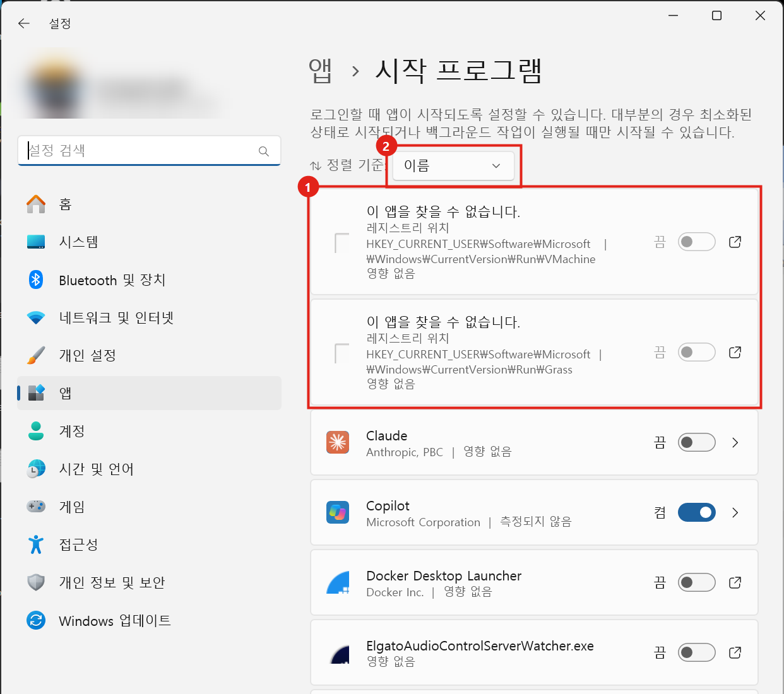Click into the 설정 검색 field
The image size is (784, 694).
[x=149, y=151]
